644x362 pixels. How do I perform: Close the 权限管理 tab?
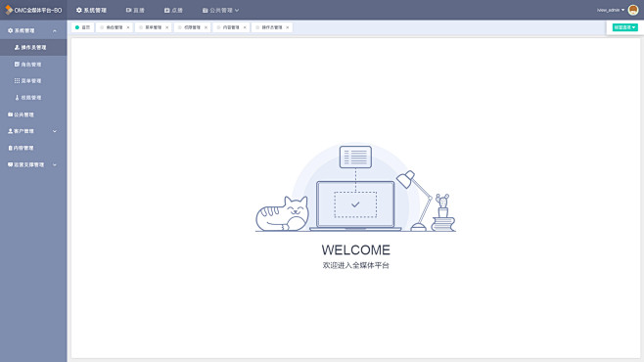(x=206, y=27)
